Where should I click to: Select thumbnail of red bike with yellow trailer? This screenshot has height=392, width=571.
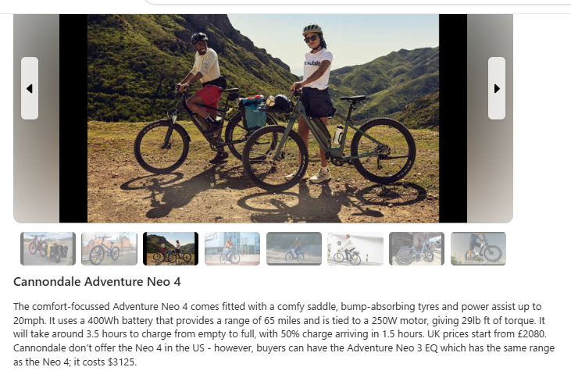[48, 248]
